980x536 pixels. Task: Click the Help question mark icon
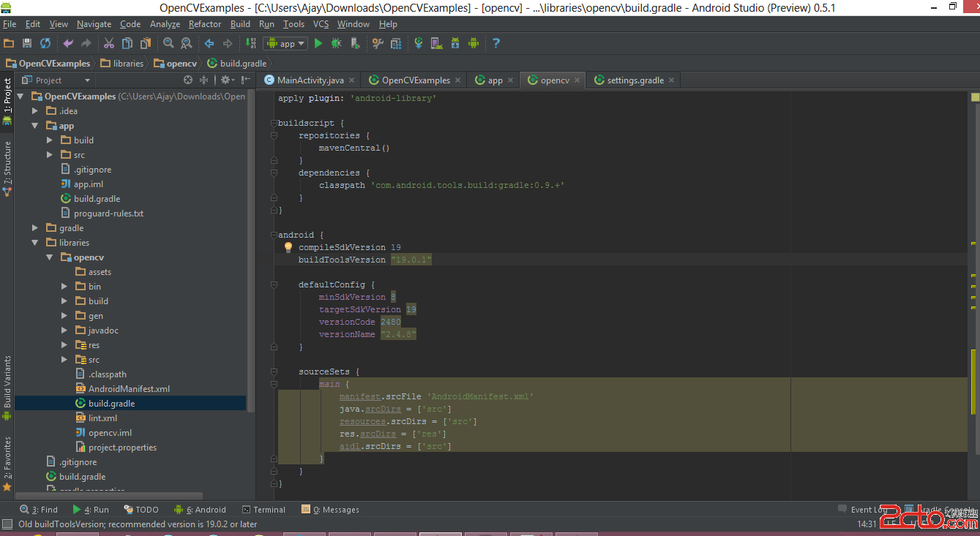496,43
